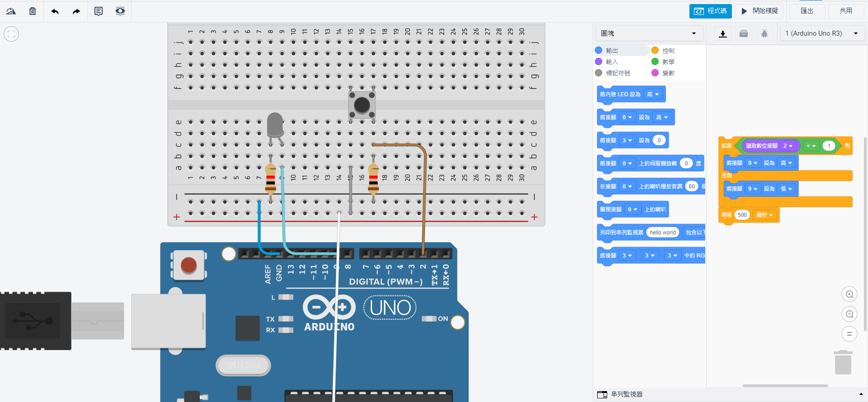Click the purple 變數 category color dot
The width and height of the screenshot is (868, 402).
655,73
